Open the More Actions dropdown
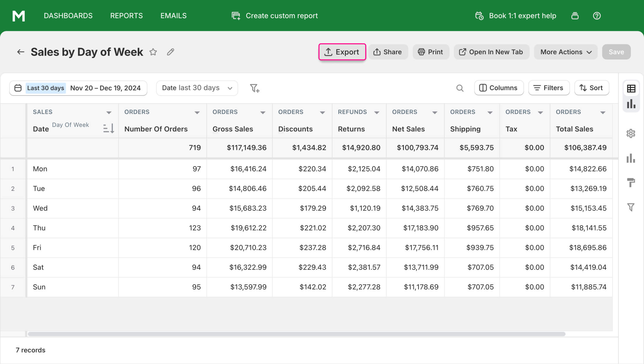644x364 pixels. (566, 52)
